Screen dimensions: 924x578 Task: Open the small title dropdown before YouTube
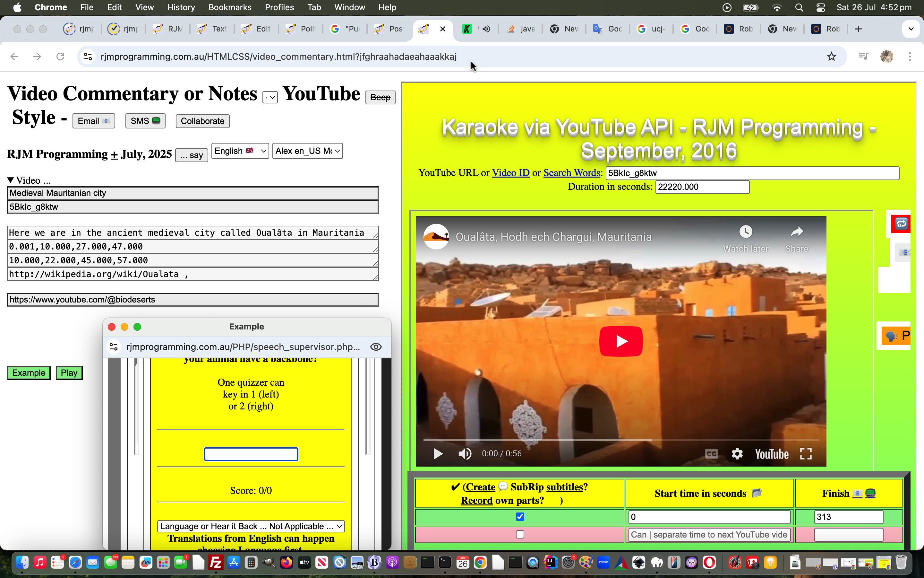270,98
